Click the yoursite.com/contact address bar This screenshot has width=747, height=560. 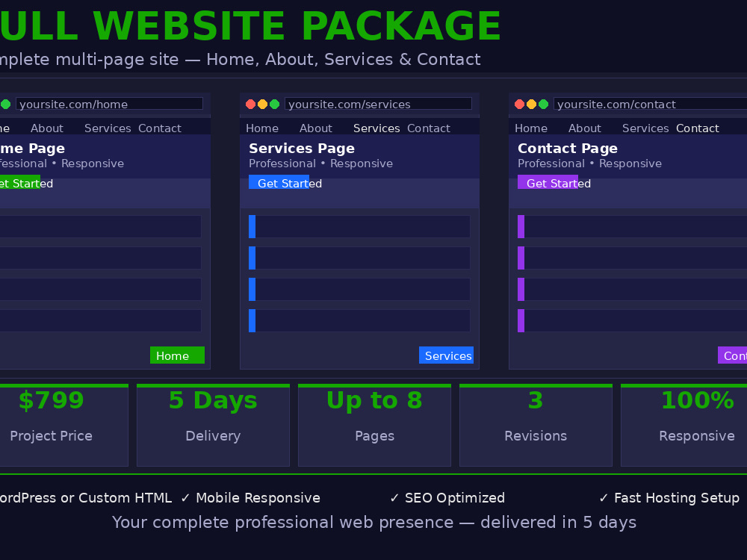651,104
